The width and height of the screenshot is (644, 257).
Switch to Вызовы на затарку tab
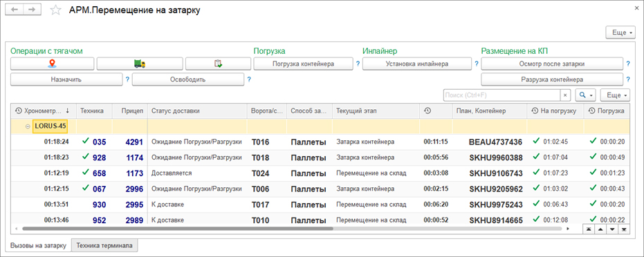point(38,245)
